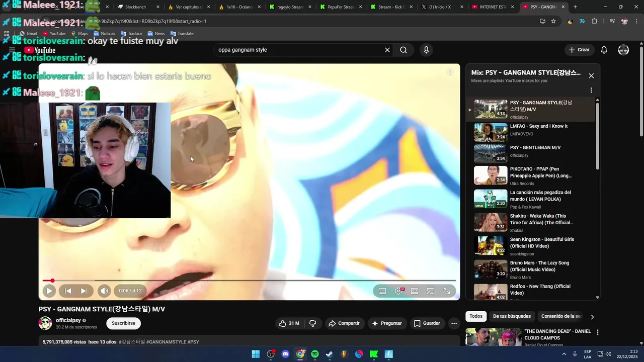Click the #GANGNAMSTYLE hashtag link
This screenshot has width=644, height=362.
[x=166, y=342]
